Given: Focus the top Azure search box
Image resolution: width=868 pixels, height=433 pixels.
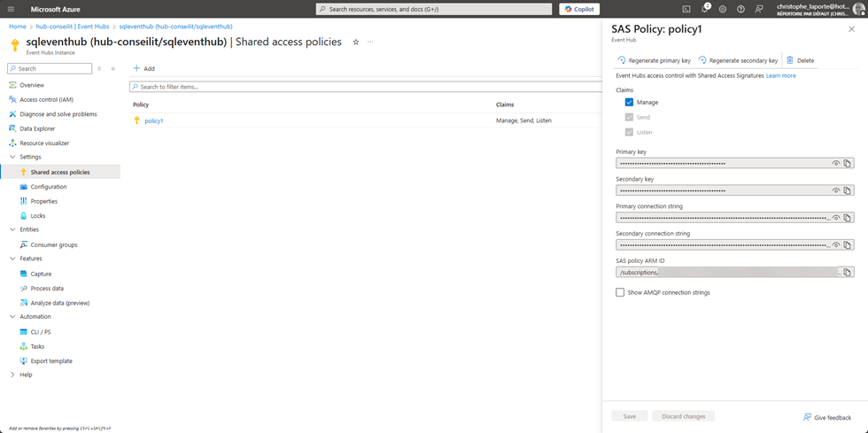Looking at the screenshot, I should (433, 9).
